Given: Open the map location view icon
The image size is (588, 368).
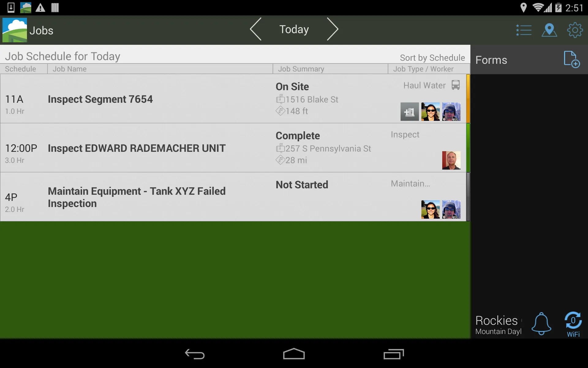Looking at the screenshot, I should (x=549, y=30).
